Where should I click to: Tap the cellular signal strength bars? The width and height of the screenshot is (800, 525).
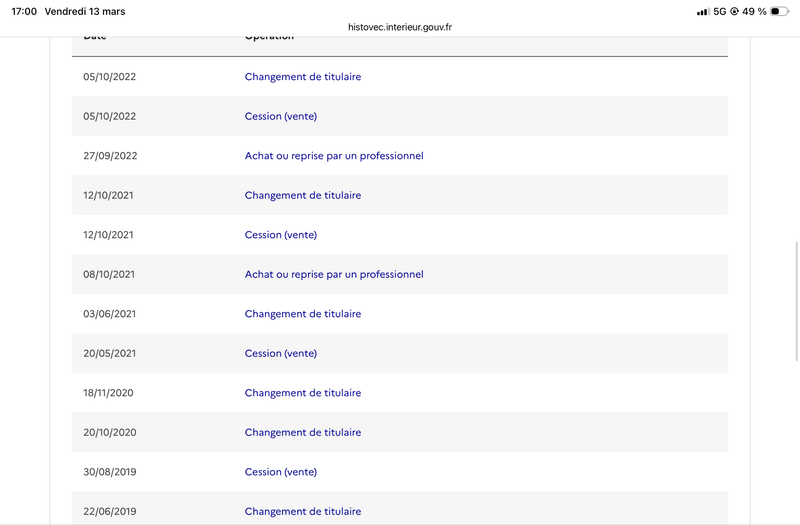pyautogui.click(x=702, y=11)
